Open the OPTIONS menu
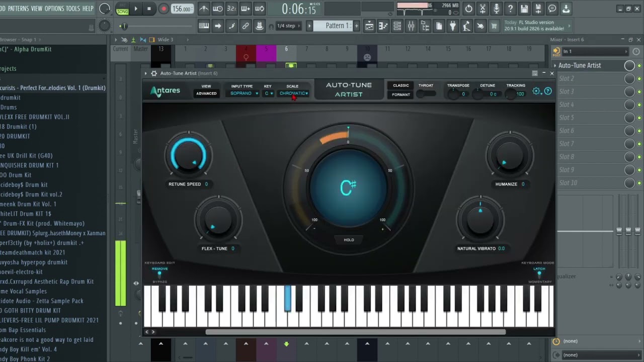 [x=54, y=9]
